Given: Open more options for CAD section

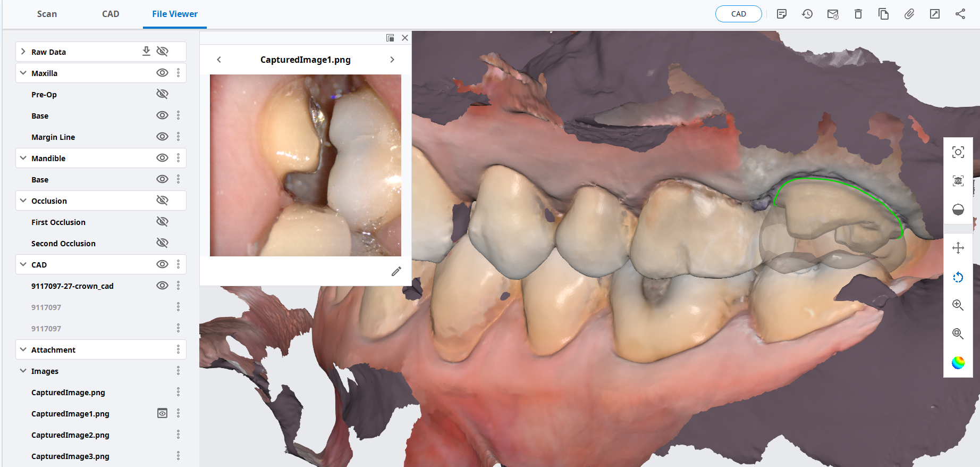Looking at the screenshot, I should click(x=179, y=264).
